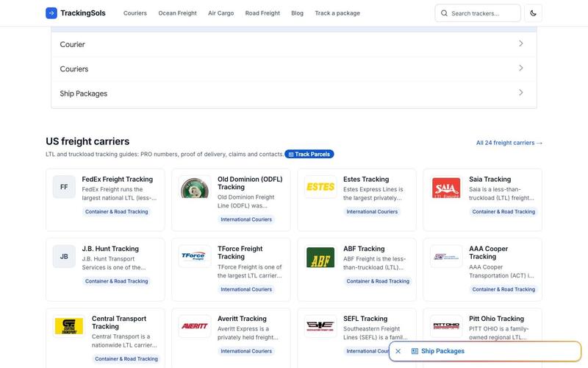
Task: Expand the Ship Packages row chevron
Action: (x=521, y=93)
